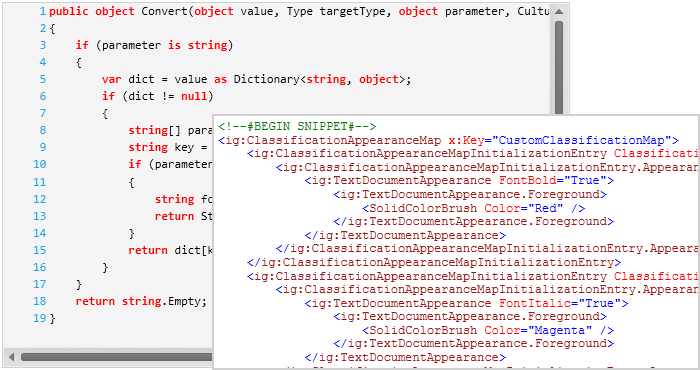The image size is (700, 370).
Task: Click the SolidColorBrush Color="Red" line
Action: pyautogui.click(x=473, y=208)
